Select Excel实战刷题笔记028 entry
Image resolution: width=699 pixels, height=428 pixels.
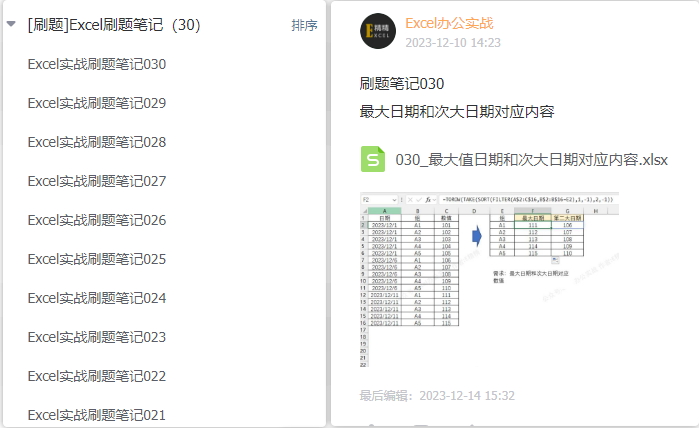[x=97, y=142]
